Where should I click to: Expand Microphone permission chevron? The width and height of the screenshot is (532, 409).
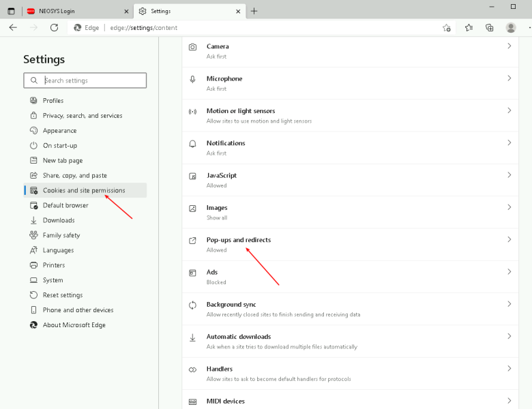[x=509, y=78]
